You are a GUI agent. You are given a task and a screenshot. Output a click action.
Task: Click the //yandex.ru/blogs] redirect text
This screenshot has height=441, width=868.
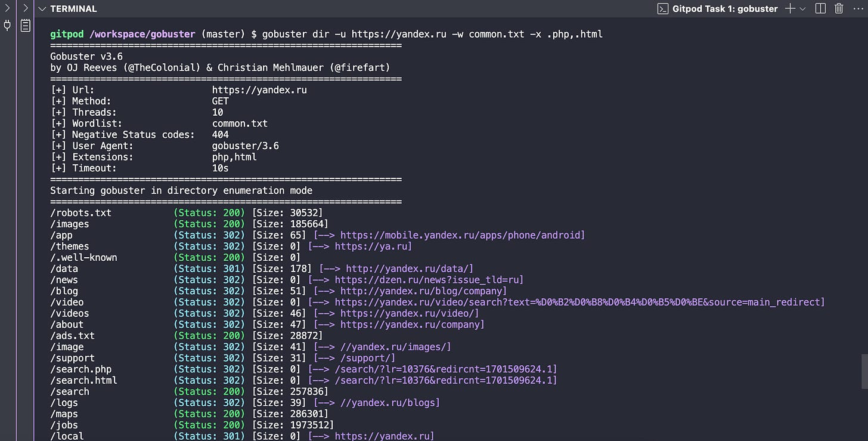pyautogui.click(x=390, y=403)
